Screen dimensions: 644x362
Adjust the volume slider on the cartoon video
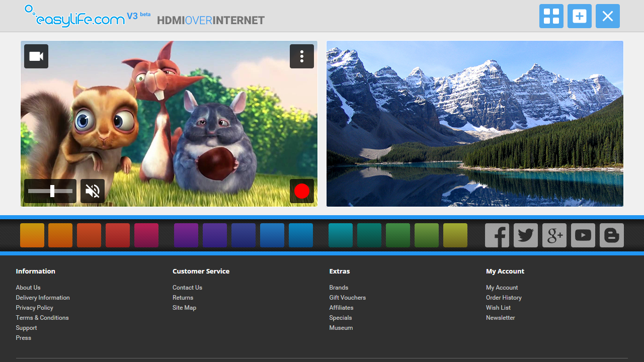point(50,191)
